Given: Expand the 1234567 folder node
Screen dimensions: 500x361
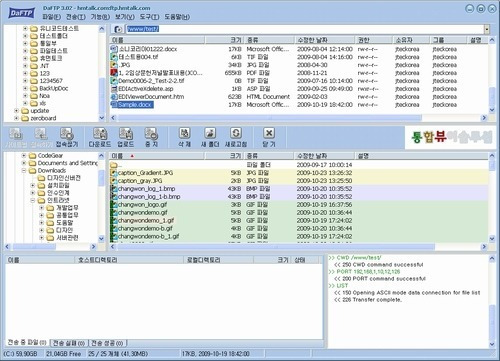Looking at the screenshot, I should pos(25,81).
